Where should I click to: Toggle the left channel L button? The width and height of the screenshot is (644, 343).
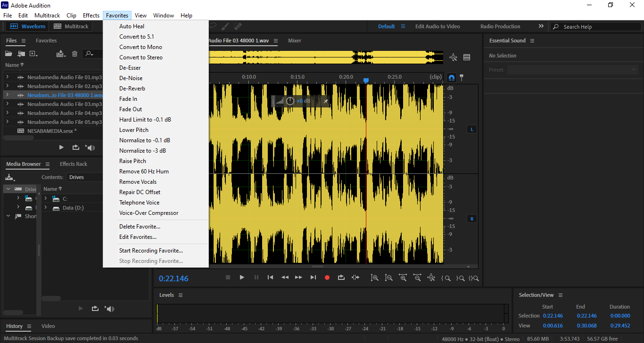click(x=471, y=129)
